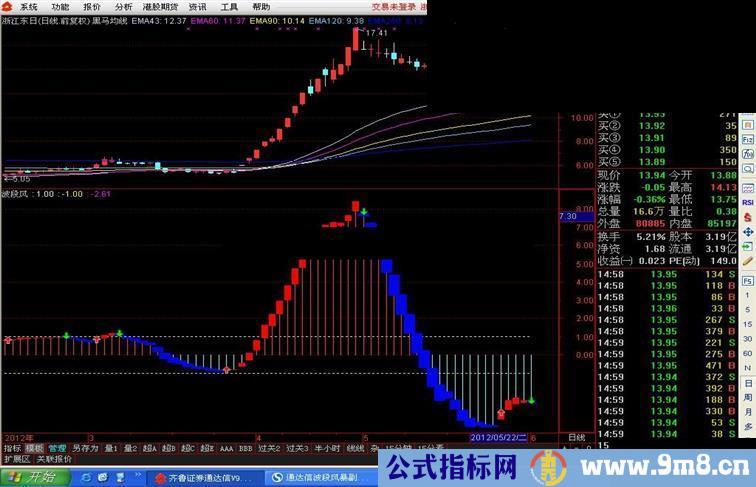Open the Windows 开始 Start button
Image resolution: width=756 pixels, height=487 pixels.
33,477
